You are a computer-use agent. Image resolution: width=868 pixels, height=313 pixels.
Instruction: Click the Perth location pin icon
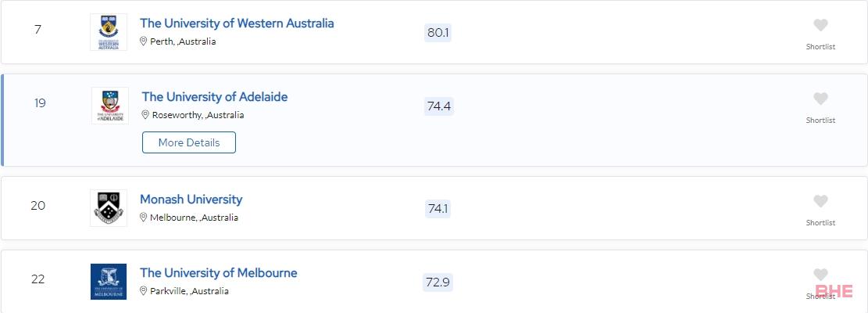coord(144,41)
